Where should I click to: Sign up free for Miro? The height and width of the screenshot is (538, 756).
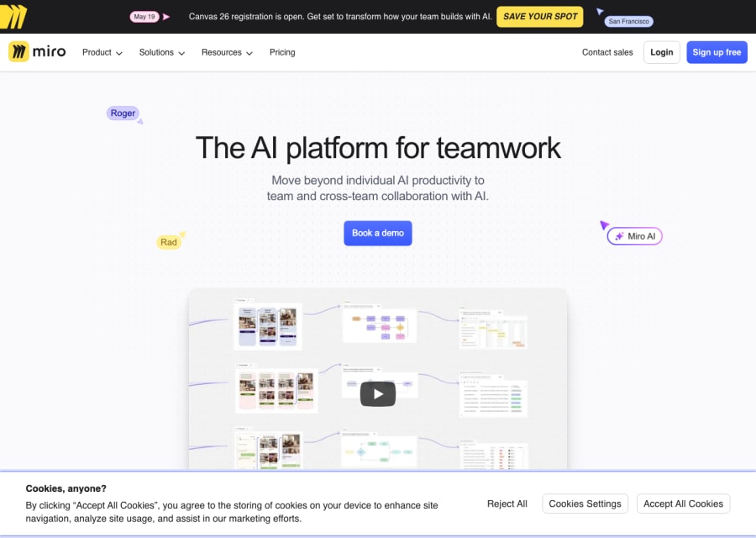pos(717,52)
